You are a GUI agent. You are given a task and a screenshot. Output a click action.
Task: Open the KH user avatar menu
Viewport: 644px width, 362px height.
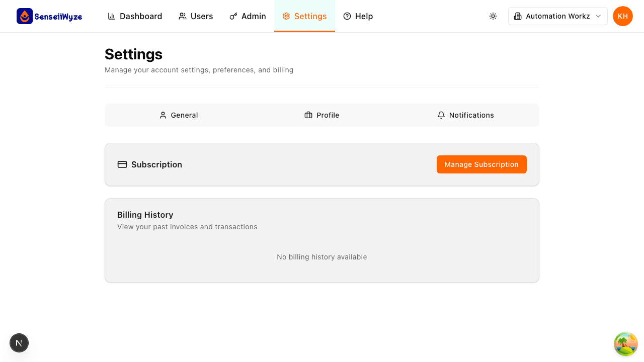(x=623, y=16)
